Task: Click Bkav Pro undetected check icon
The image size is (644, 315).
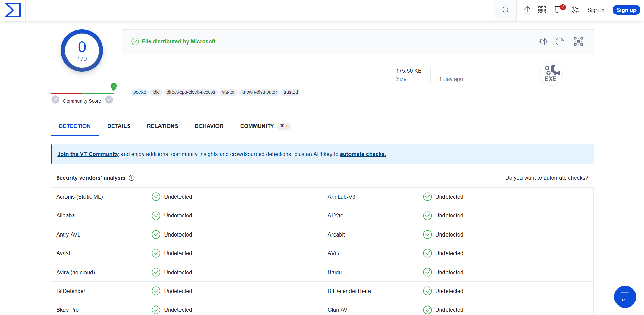Action: coord(156,310)
